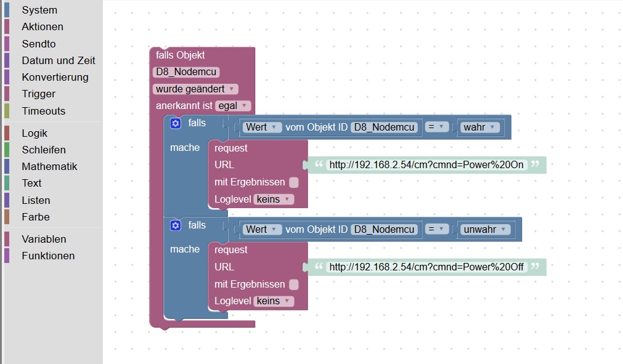Click the Farbe category color bar

click(7, 217)
